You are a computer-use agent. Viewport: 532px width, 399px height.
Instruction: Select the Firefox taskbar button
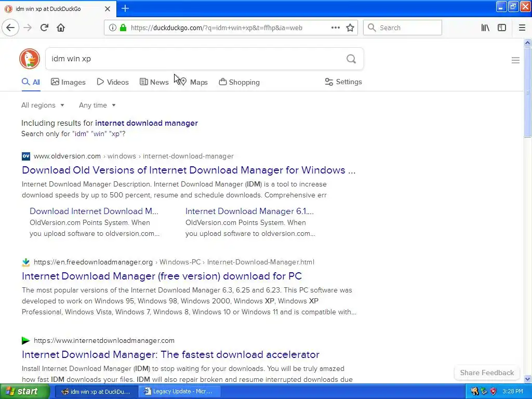point(96,392)
